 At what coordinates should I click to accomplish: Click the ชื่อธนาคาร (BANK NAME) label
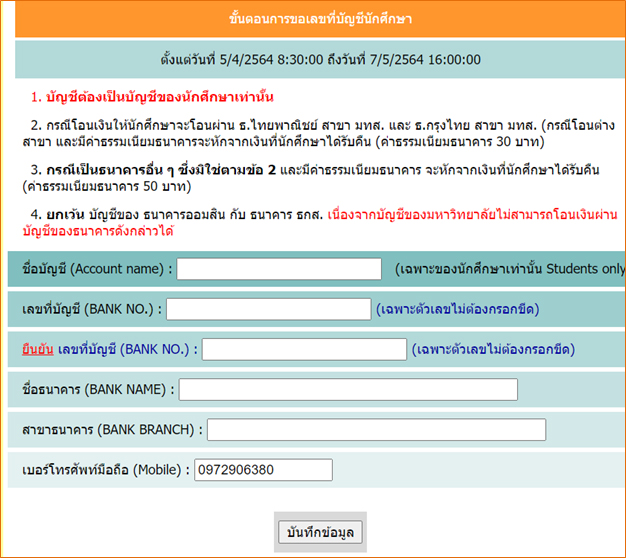[97, 389]
